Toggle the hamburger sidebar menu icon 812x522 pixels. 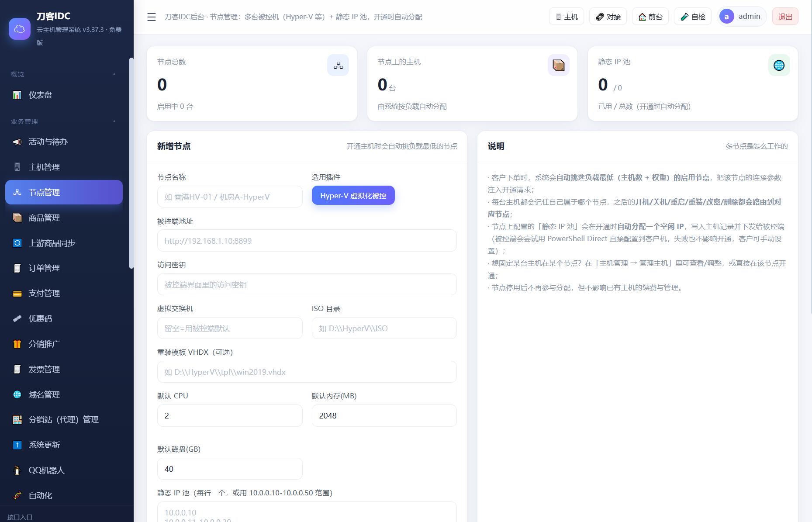pyautogui.click(x=152, y=17)
